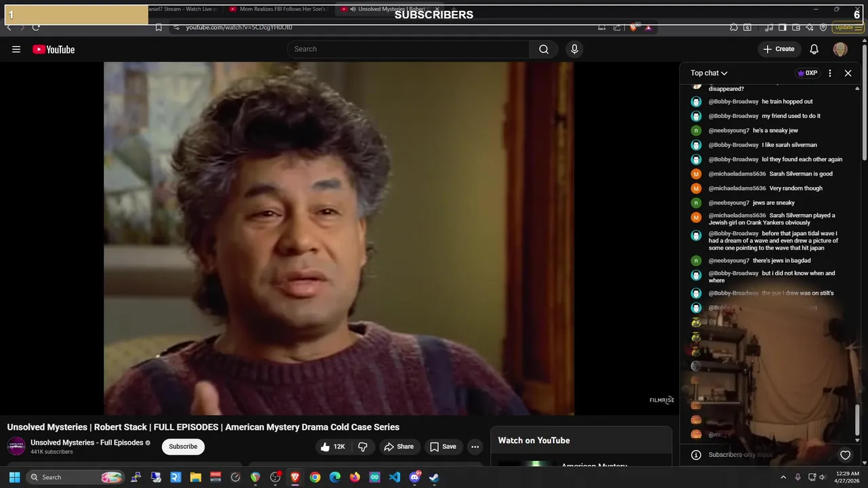
Task: Click the subscribers-only mode info icon
Action: click(696, 455)
